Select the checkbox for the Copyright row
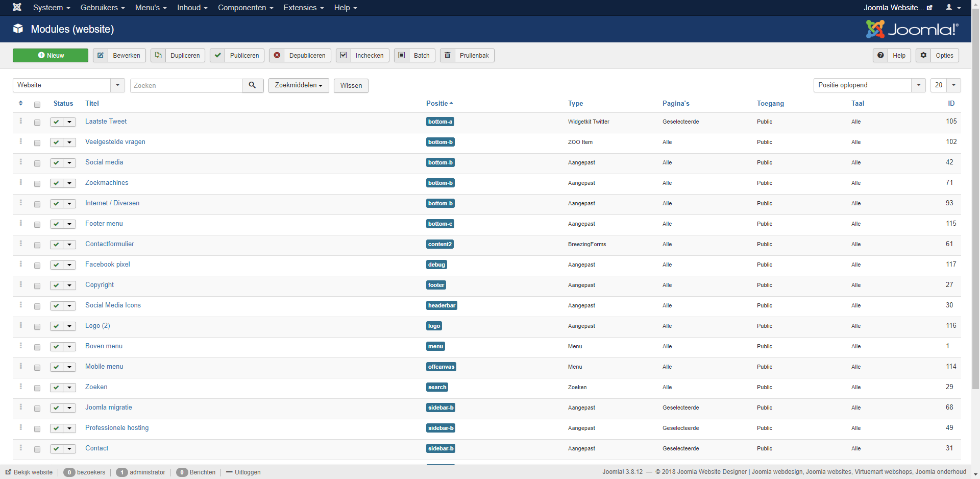The image size is (980, 479). [x=37, y=286]
